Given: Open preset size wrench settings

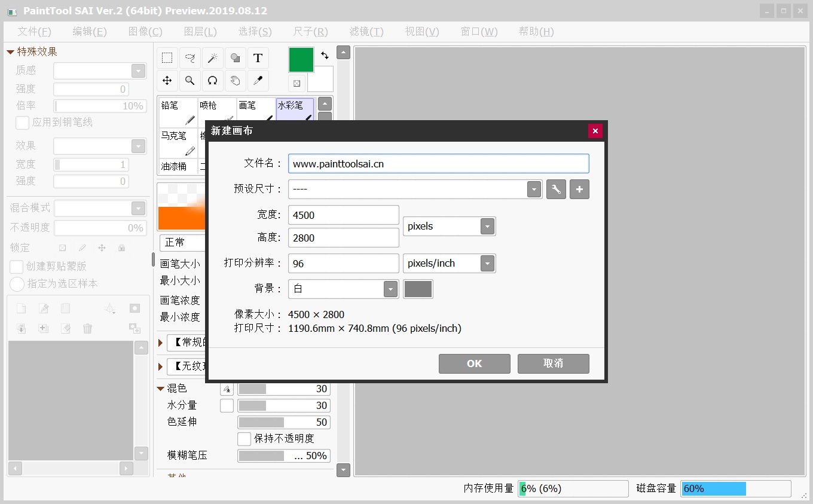Looking at the screenshot, I should [556, 190].
